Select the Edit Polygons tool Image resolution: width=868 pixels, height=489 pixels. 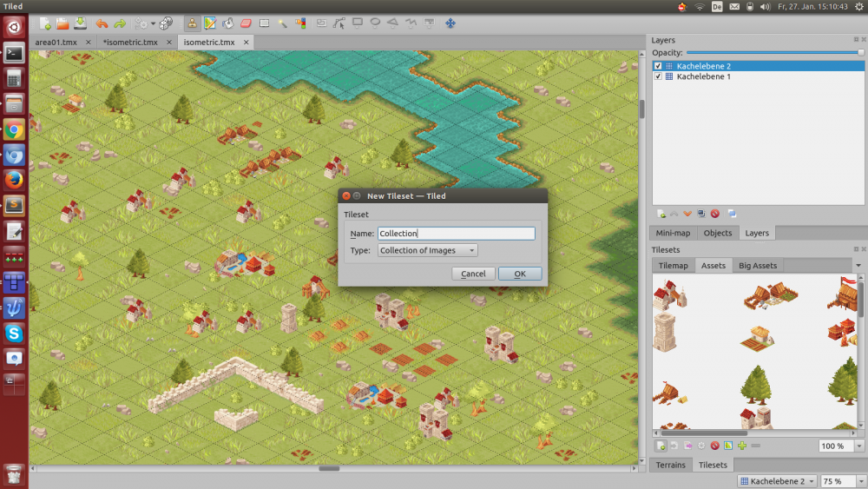point(339,23)
